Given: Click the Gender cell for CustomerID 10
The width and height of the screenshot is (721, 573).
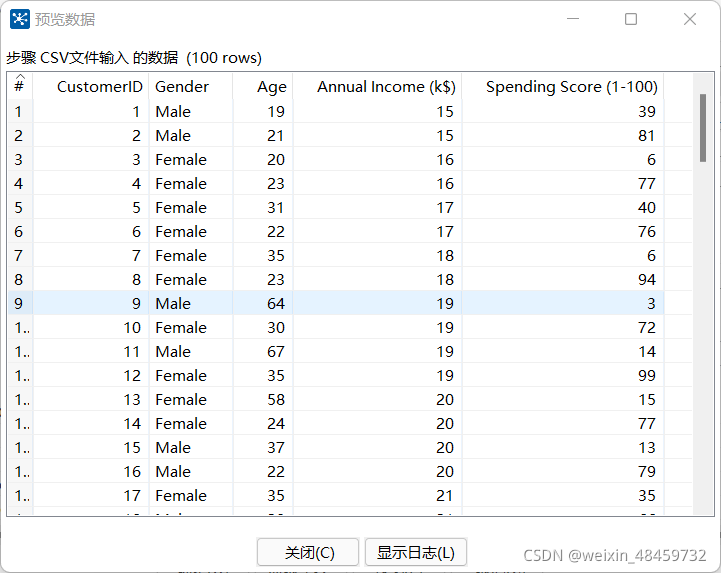Looking at the screenshot, I should pos(191,327).
